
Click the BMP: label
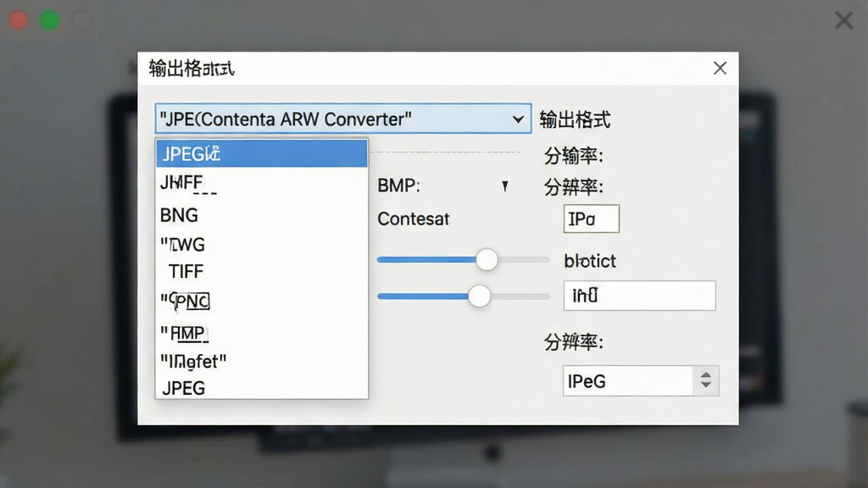point(398,186)
